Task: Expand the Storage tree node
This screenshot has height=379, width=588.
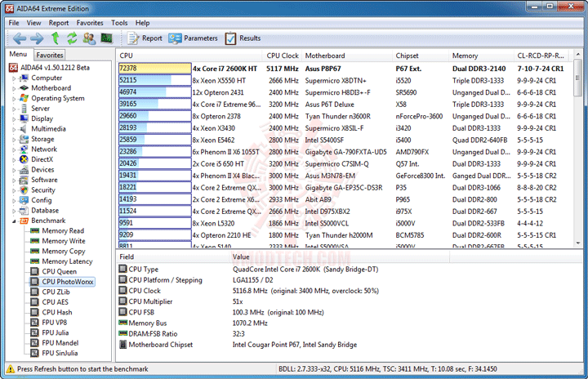Action: click(14, 140)
